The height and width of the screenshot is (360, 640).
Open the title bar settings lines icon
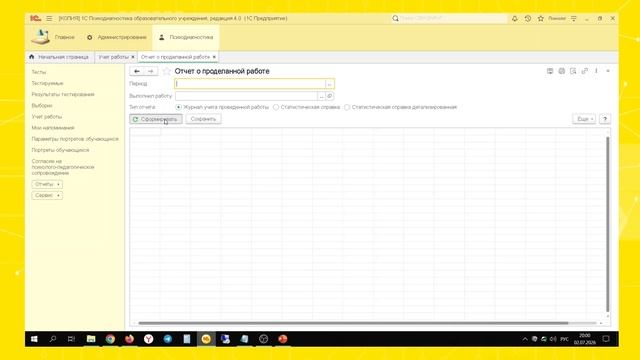pyautogui.click(x=574, y=18)
